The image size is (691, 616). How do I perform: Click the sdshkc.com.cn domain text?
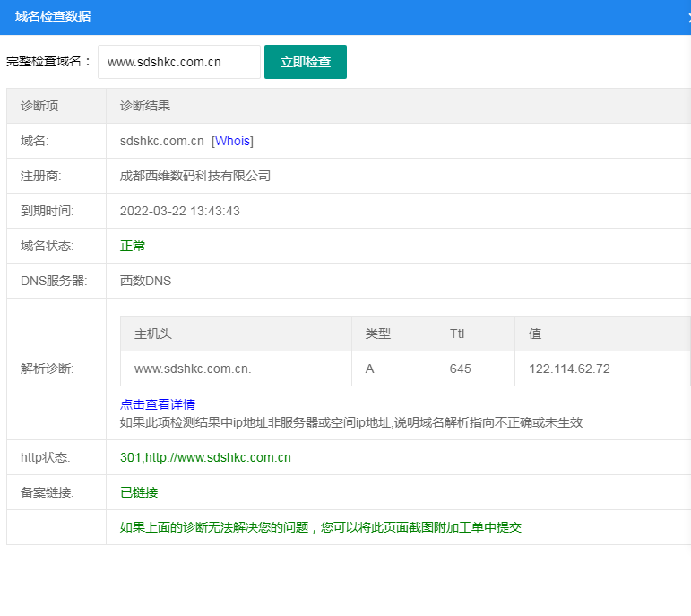161,141
